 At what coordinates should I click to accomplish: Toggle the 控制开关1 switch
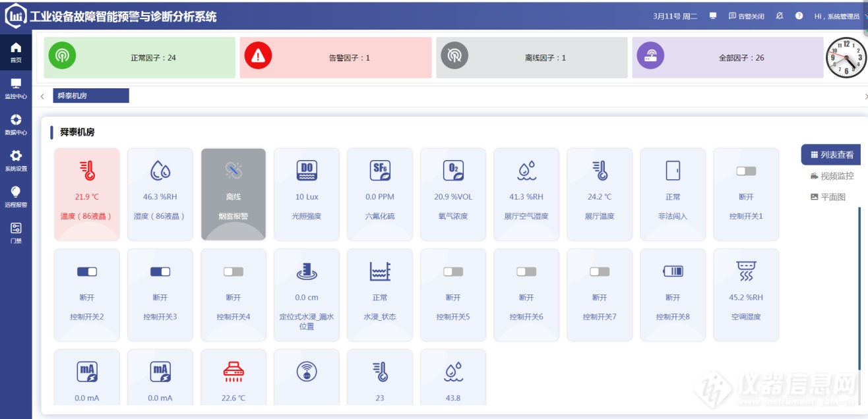point(746,171)
